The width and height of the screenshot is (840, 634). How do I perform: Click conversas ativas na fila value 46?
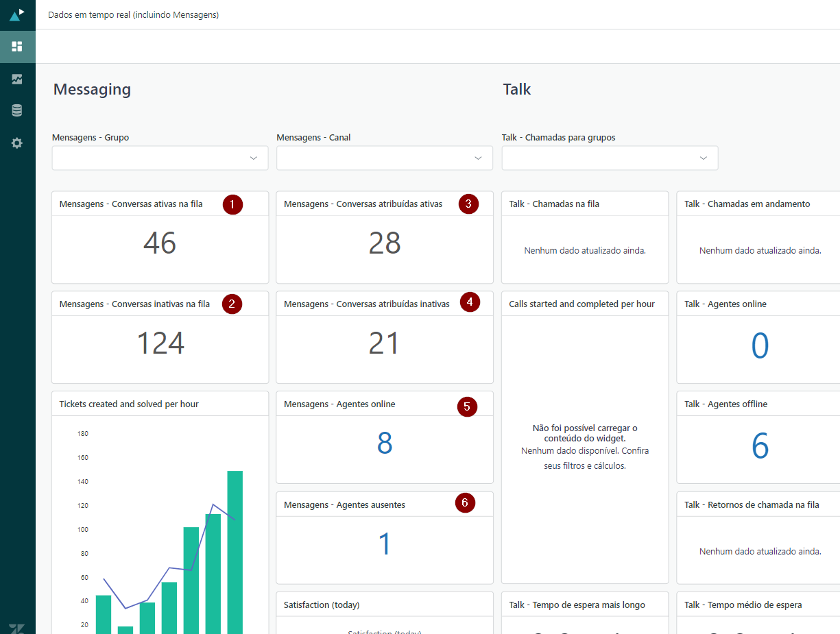pos(160,243)
